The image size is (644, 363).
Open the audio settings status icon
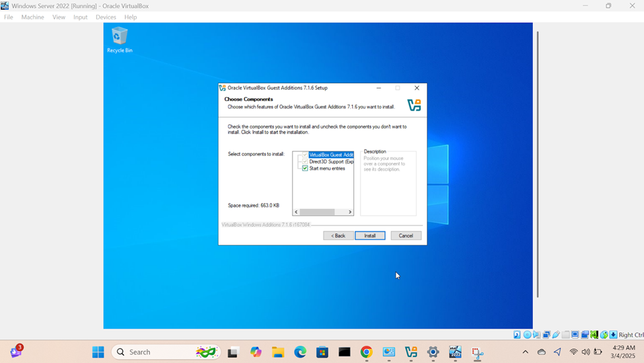[536, 335]
